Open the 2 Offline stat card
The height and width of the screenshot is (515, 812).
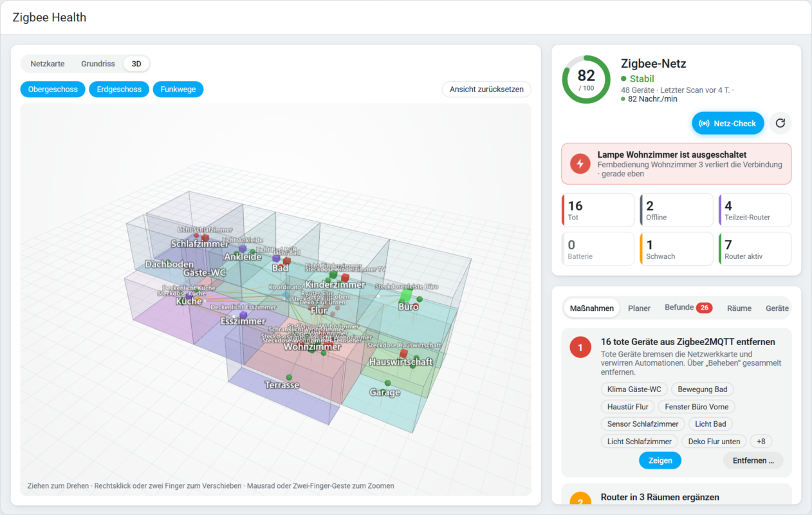[x=676, y=211]
